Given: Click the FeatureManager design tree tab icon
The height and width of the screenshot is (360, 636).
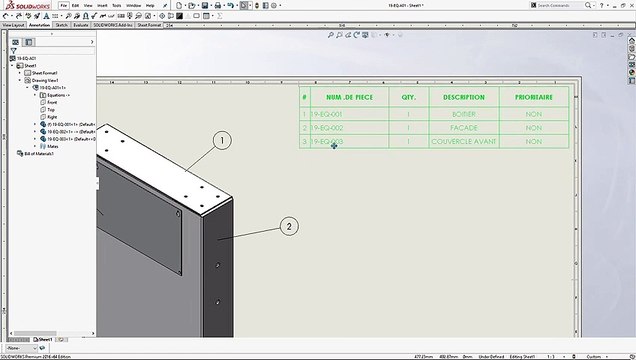Looking at the screenshot, I should [15, 42].
